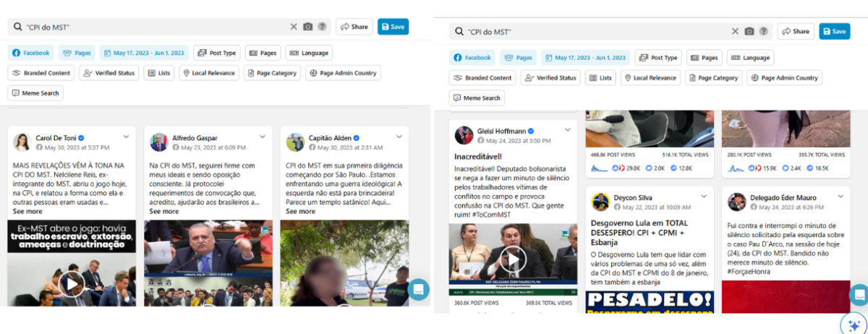Click the search field in the left panel
The height and width of the screenshot is (334, 868).
(x=152, y=27)
